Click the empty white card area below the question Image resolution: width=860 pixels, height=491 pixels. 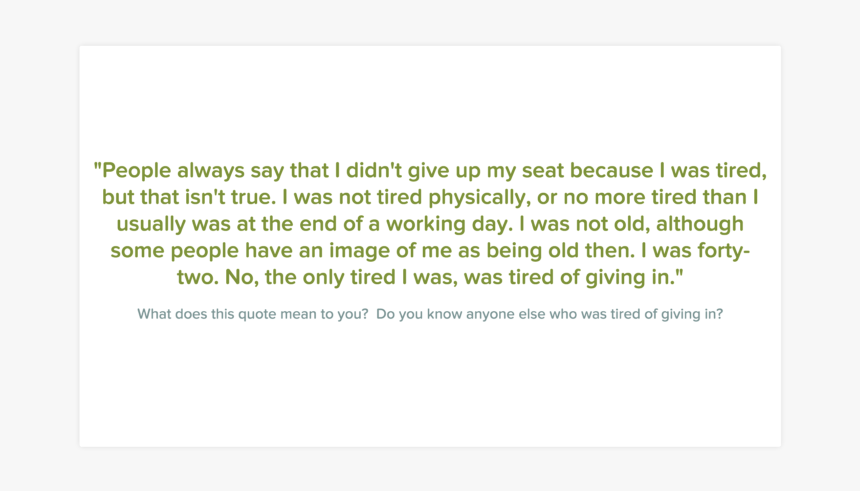click(430, 390)
